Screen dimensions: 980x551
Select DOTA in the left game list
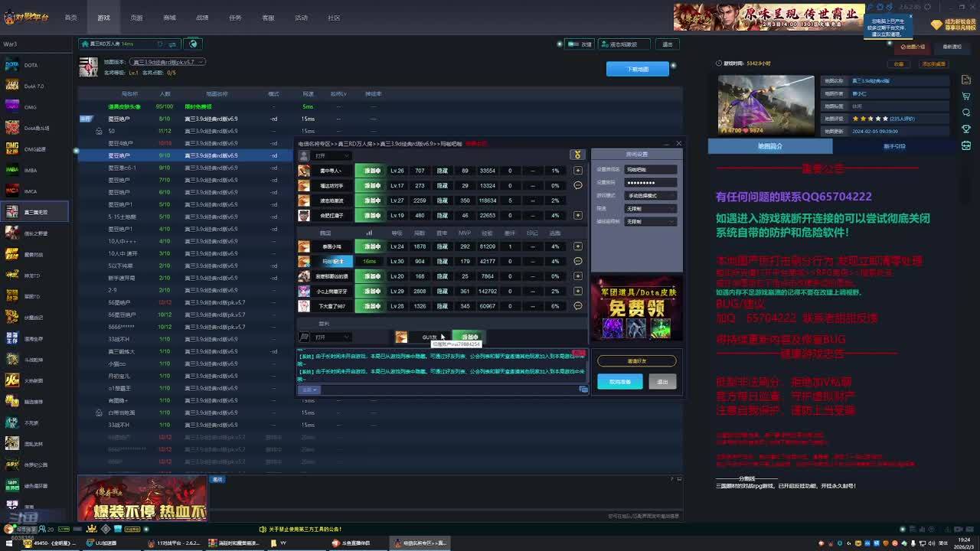tap(31, 65)
